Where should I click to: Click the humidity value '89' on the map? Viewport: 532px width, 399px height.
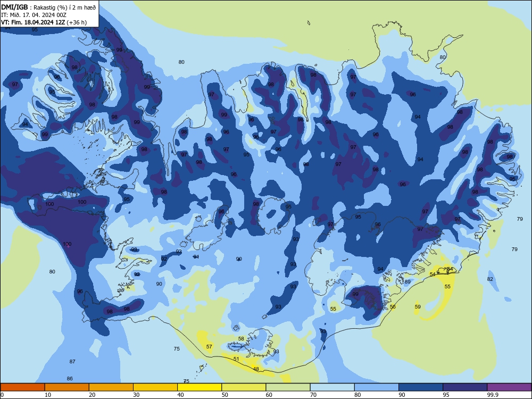click(x=408, y=281)
